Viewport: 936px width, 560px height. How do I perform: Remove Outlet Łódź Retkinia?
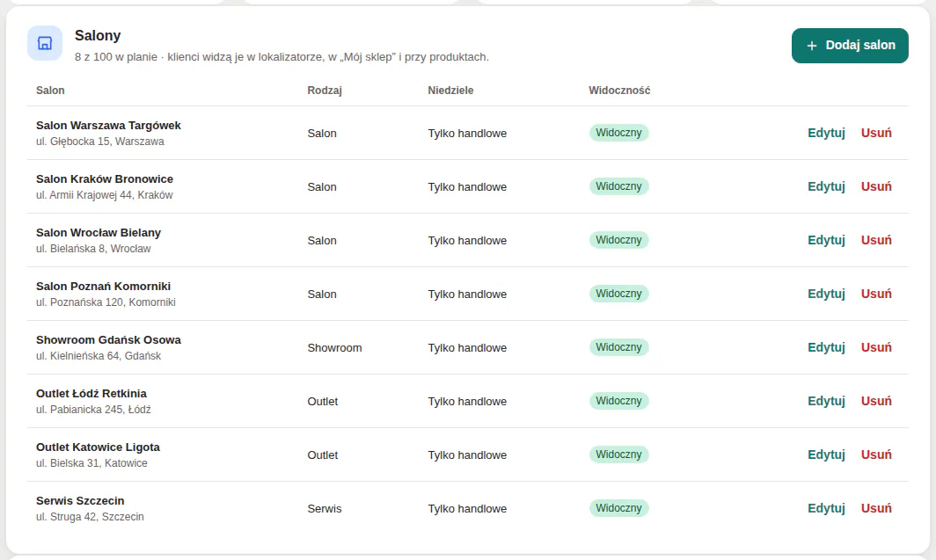pyautogui.click(x=876, y=402)
